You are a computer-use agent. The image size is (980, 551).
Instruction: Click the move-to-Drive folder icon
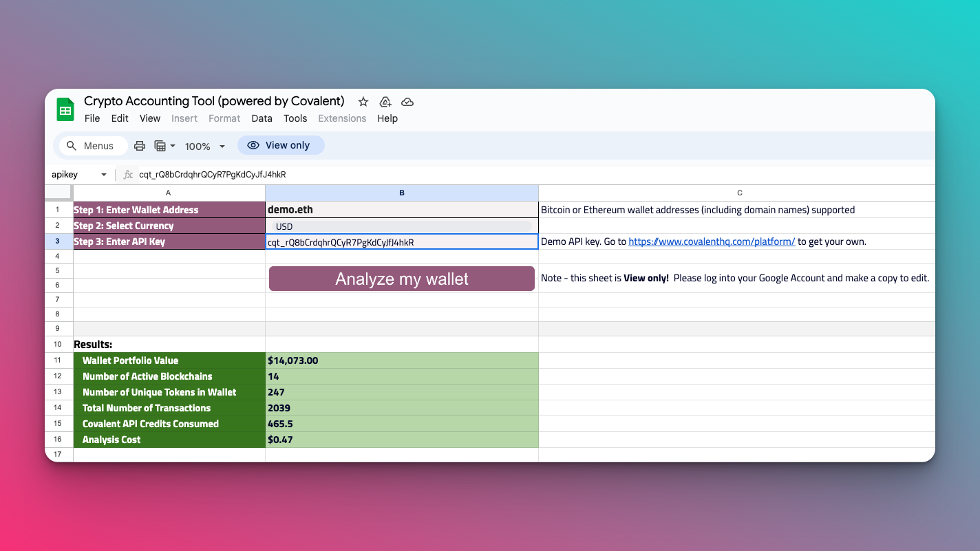coord(385,102)
